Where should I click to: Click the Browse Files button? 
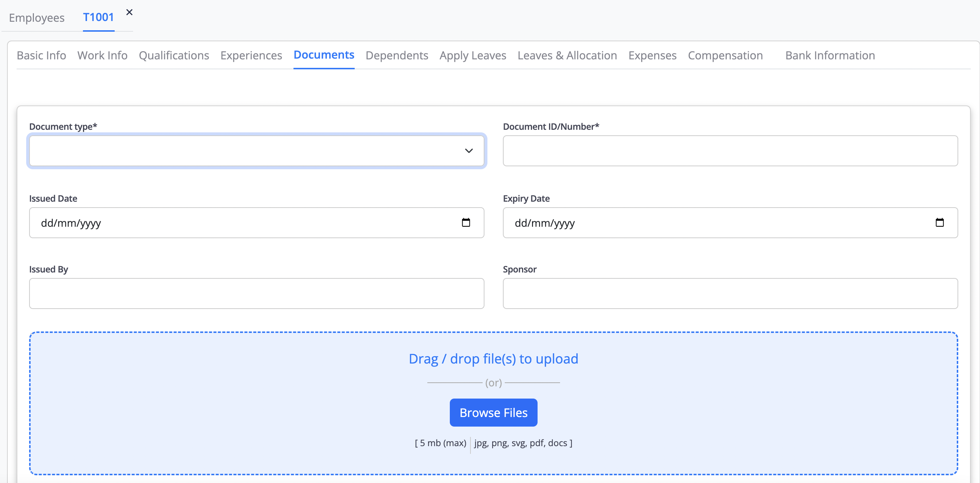click(493, 413)
